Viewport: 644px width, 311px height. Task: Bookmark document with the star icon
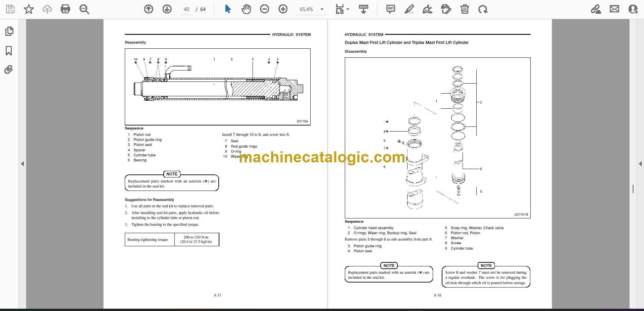point(29,9)
